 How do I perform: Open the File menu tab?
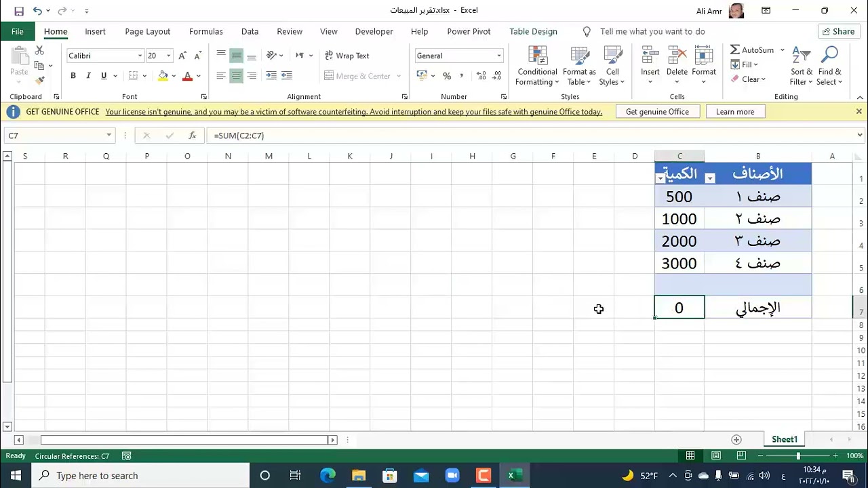[x=18, y=31]
